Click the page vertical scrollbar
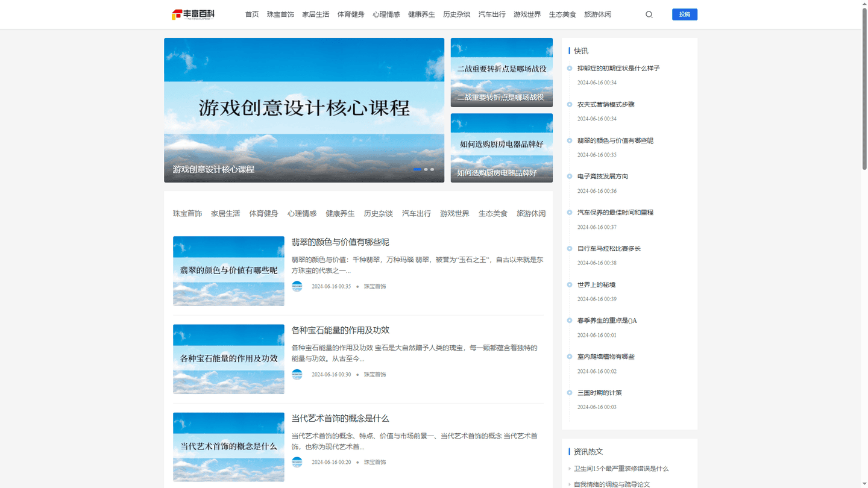Viewport: 868px width, 488px height. tap(864, 90)
